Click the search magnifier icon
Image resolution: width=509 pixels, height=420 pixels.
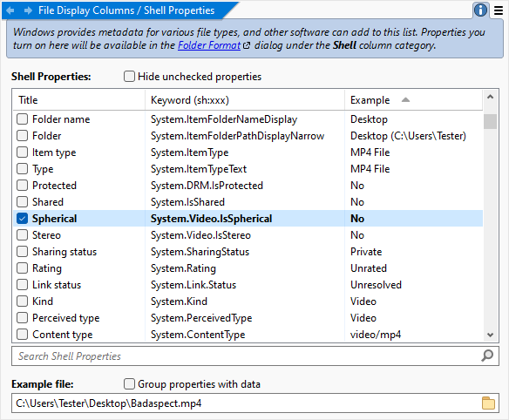(x=487, y=356)
